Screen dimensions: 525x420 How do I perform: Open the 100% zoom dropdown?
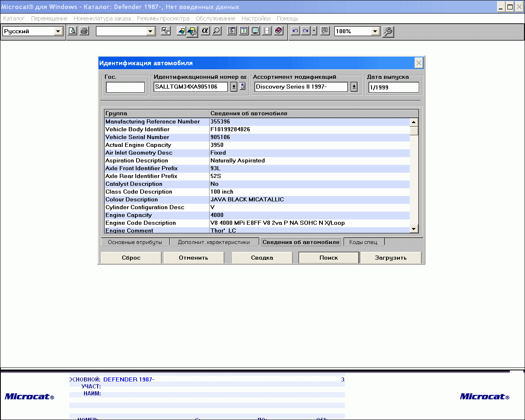(x=375, y=31)
